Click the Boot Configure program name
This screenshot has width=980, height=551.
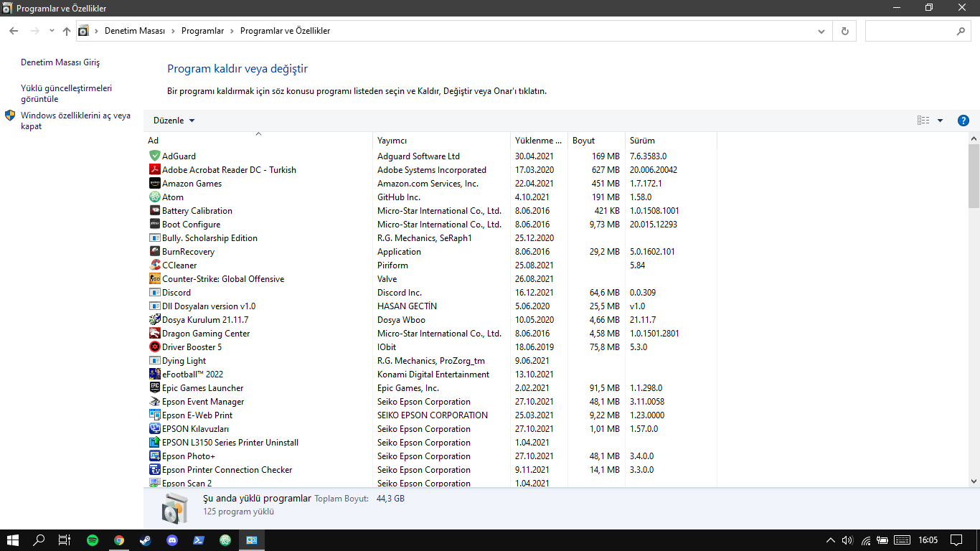pos(191,224)
